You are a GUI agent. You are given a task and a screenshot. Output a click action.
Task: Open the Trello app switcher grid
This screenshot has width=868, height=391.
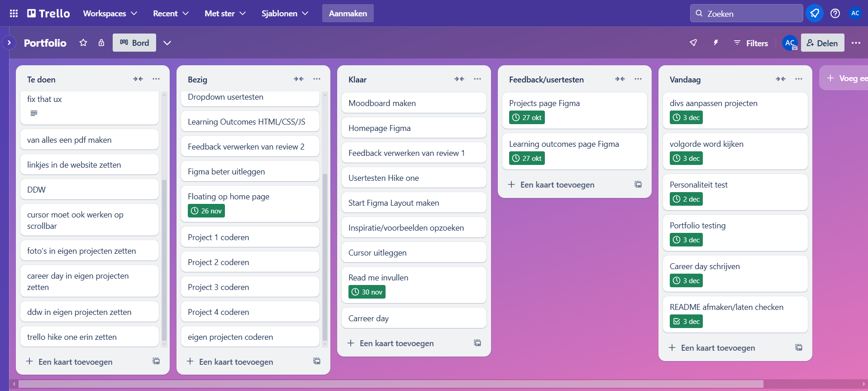(x=14, y=14)
